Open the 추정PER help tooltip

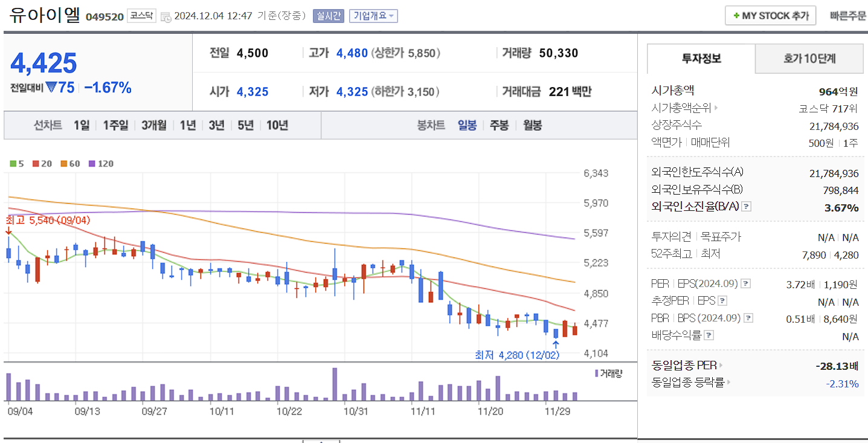723,300
